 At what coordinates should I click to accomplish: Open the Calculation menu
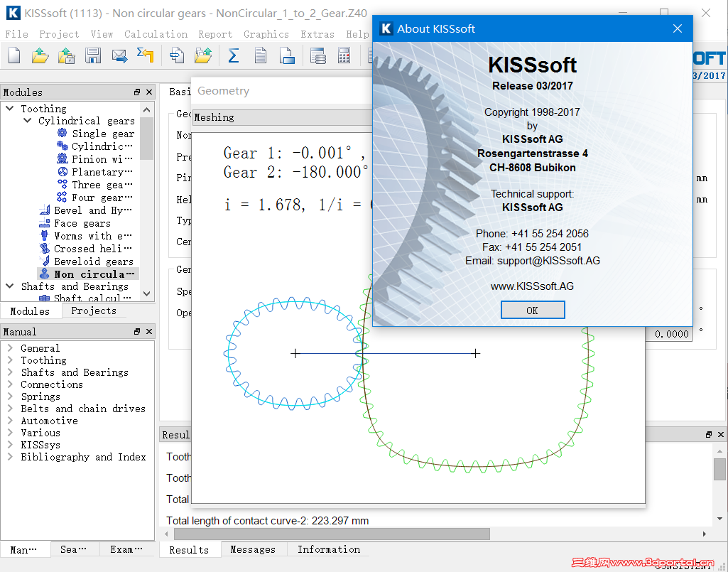coord(156,34)
